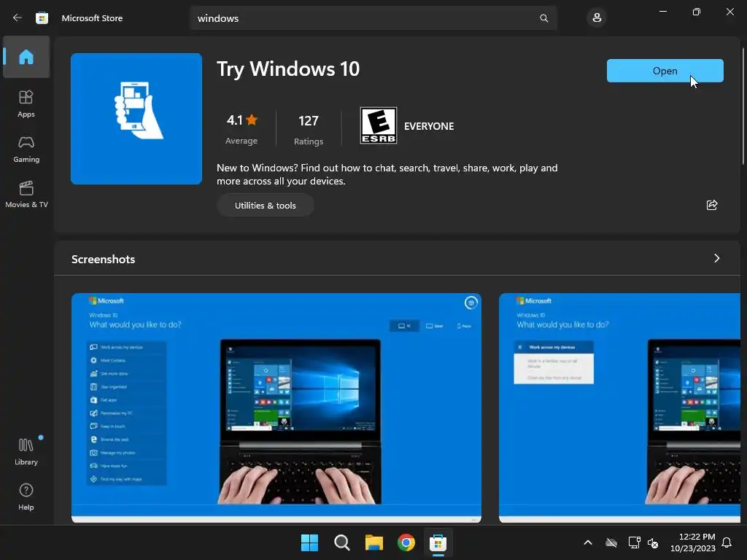747x560 pixels.
Task: Open the Gaming section
Action: (26, 149)
